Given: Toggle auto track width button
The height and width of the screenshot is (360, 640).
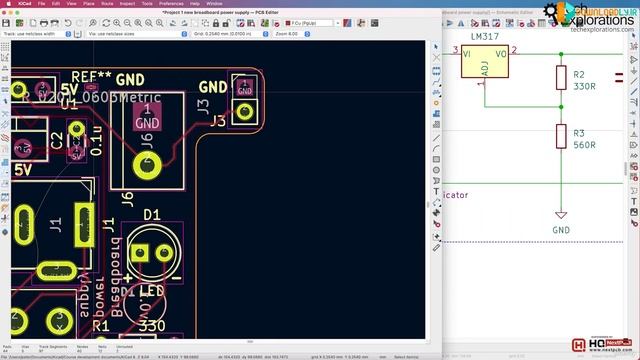Looking at the screenshot, I should (x=78, y=34).
